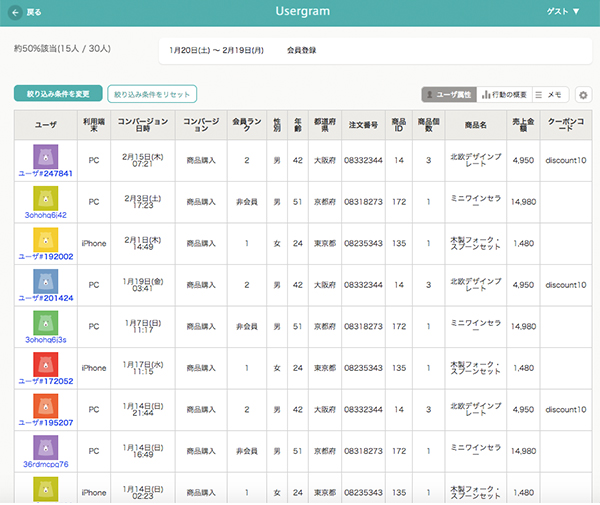Open purple avatar of 36rdmcpq76

click(x=46, y=448)
